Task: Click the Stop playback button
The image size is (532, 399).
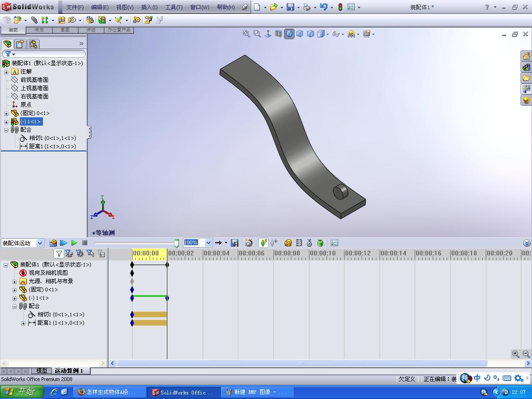Action: click(85, 243)
